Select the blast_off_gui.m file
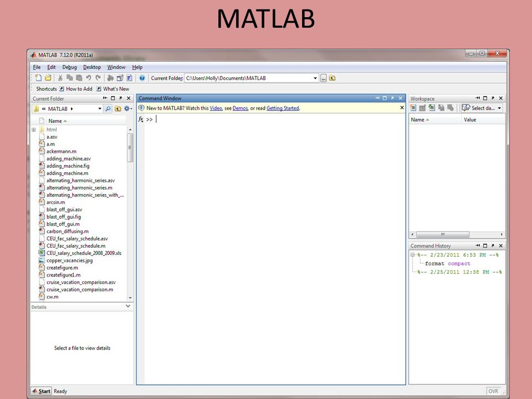 click(x=63, y=224)
